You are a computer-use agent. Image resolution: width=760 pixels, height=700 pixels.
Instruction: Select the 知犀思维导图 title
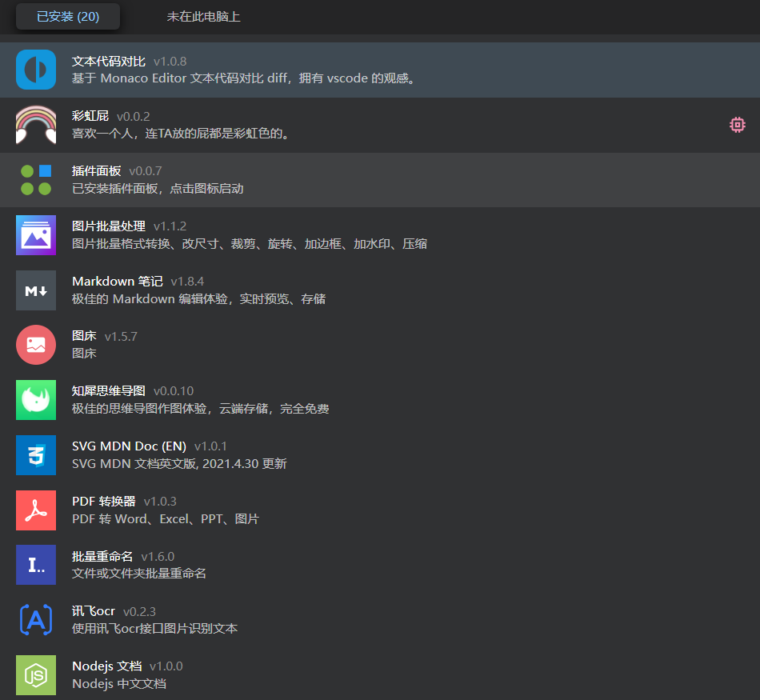(x=109, y=390)
